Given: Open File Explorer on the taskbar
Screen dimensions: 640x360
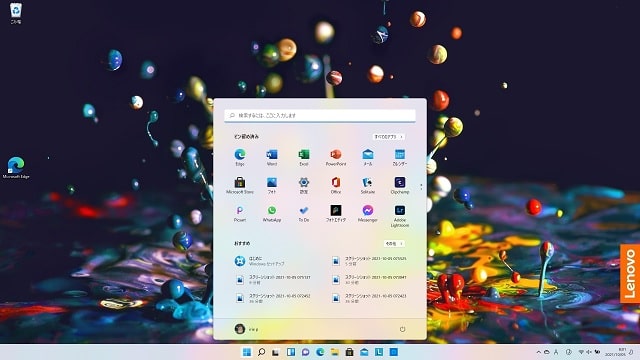Looking at the screenshot, I should [x=335, y=352].
